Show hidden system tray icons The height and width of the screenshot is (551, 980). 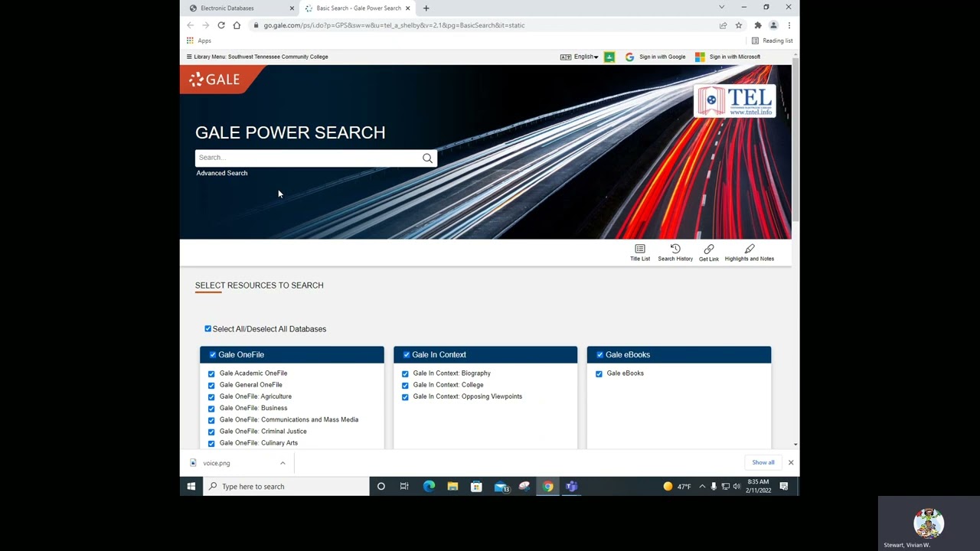tap(702, 486)
